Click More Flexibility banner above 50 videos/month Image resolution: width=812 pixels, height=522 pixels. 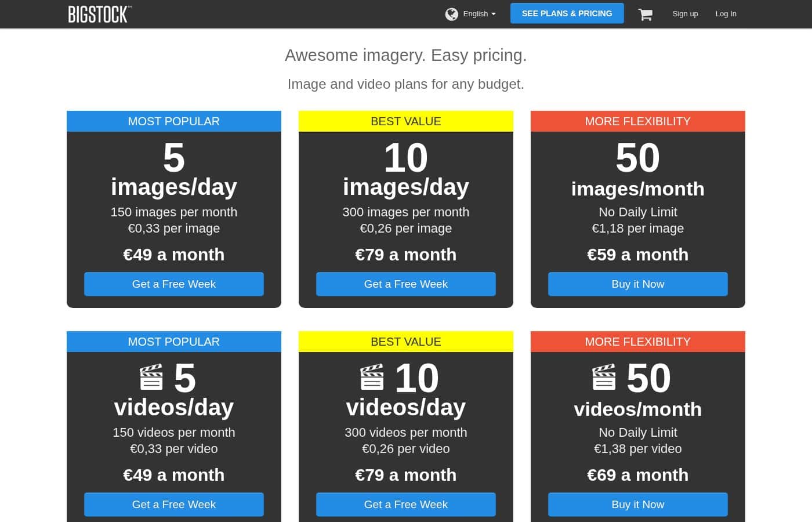click(638, 342)
